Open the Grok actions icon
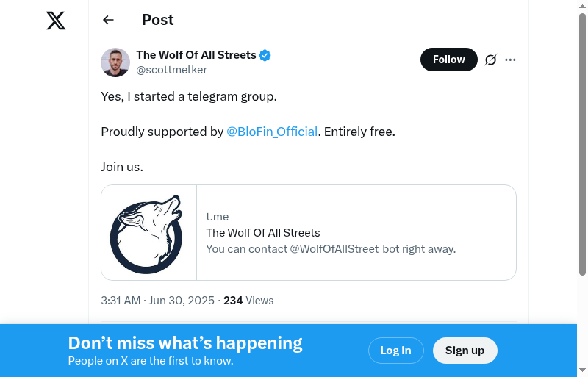The width and height of the screenshot is (588, 377). coord(491,60)
